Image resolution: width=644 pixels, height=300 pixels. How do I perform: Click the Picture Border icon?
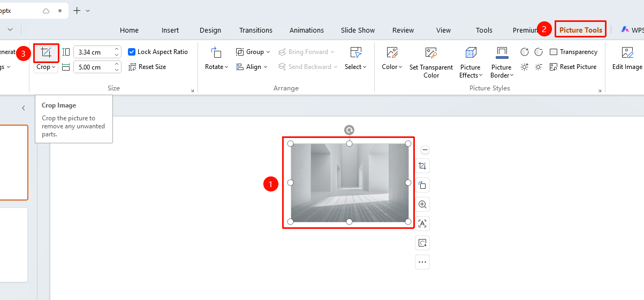click(x=502, y=52)
